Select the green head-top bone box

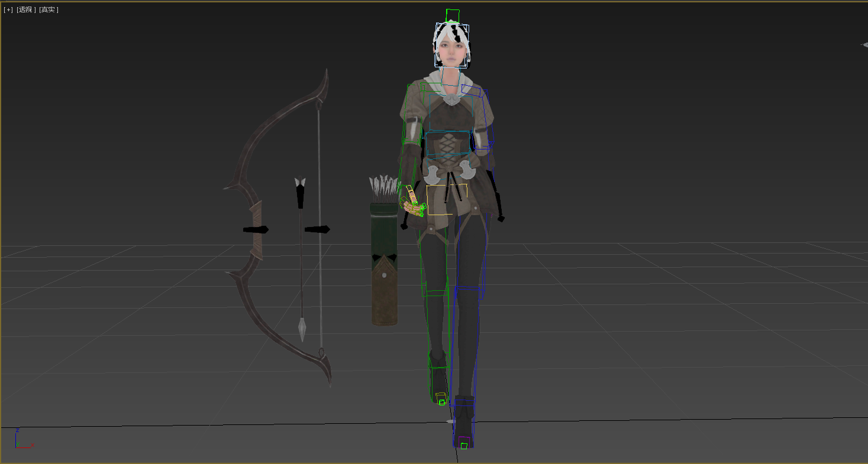coord(453,15)
